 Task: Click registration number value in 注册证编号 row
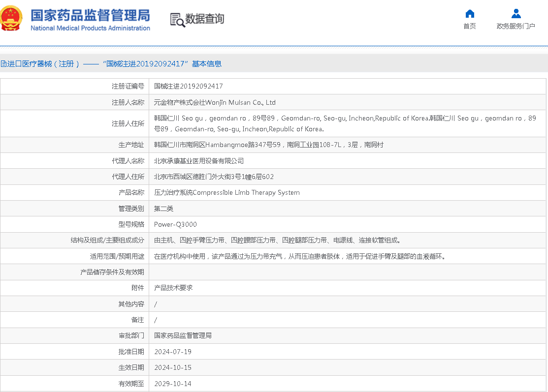(189, 86)
